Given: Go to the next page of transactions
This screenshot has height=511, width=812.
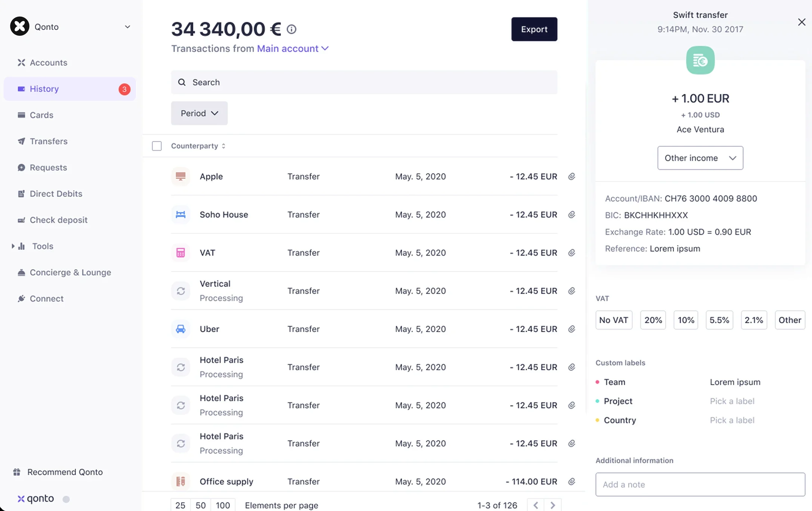Looking at the screenshot, I should (x=553, y=505).
